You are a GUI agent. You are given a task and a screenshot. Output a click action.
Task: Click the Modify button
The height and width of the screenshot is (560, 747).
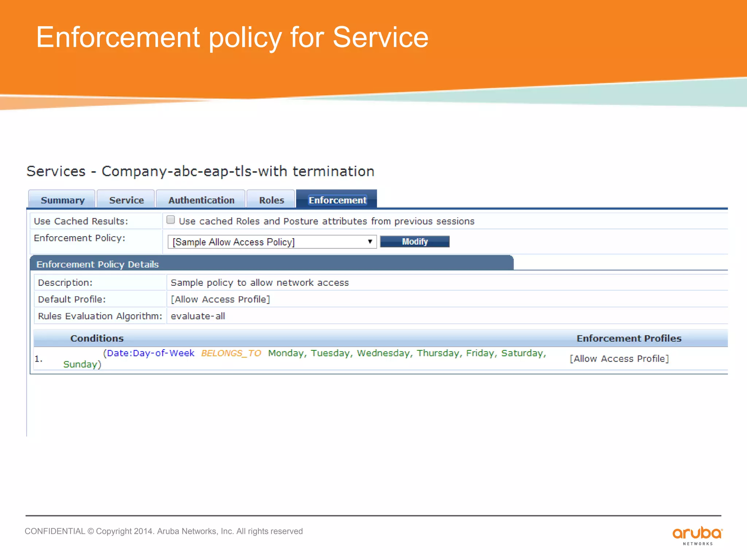415,241
